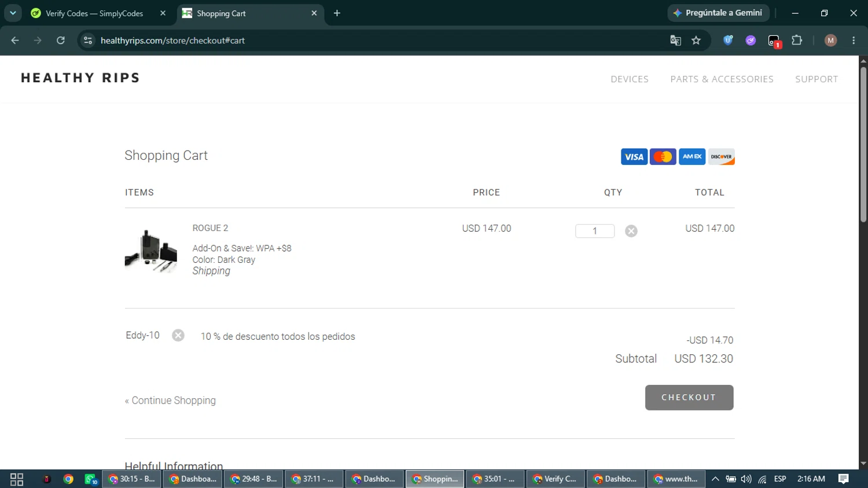Viewport: 868px width, 488px height.
Task: Click the Checkout button
Action: point(689,398)
